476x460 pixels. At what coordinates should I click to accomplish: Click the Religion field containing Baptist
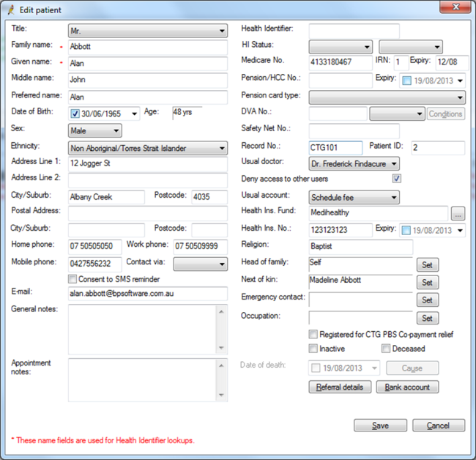(360, 247)
